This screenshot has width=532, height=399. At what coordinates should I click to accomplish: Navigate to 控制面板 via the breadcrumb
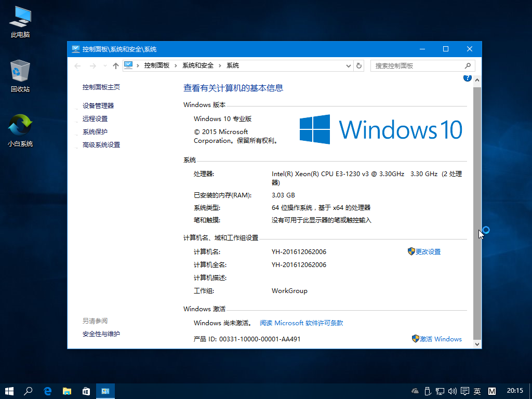157,65
